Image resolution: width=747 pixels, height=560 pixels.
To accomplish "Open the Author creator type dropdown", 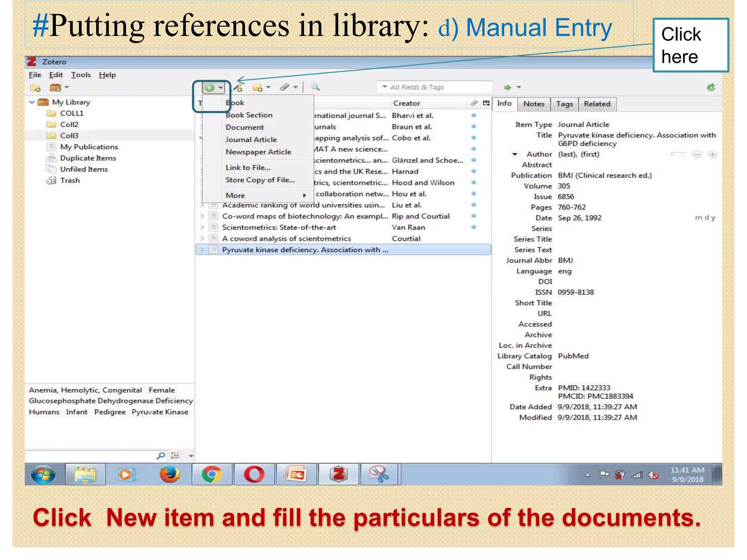I will [515, 154].
